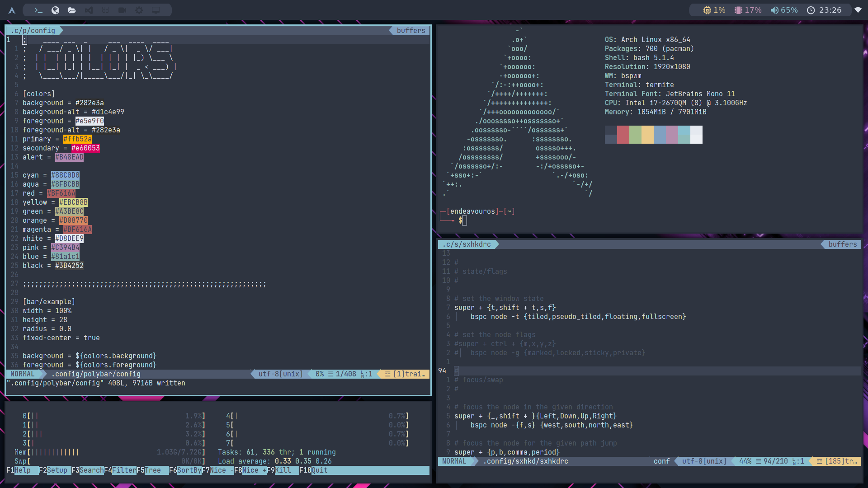
Task: Click F6 SortBy in the htop footer
Action: tap(185, 470)
